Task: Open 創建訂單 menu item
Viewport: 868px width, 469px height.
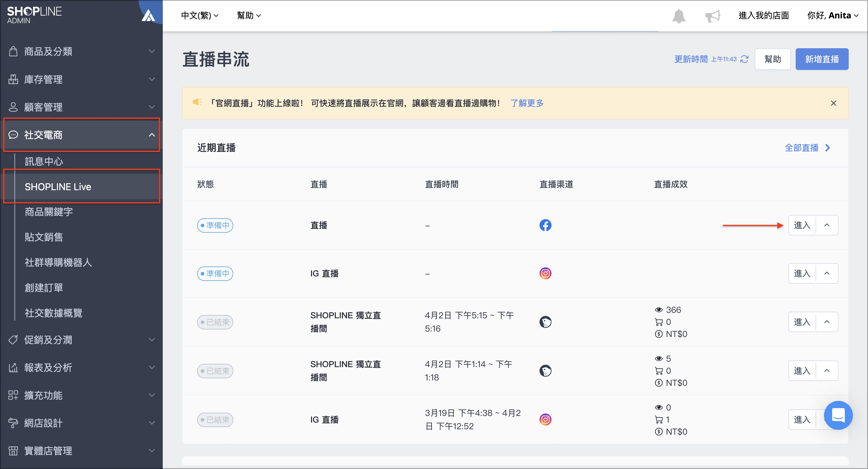Action: click(x=44, y=288)
